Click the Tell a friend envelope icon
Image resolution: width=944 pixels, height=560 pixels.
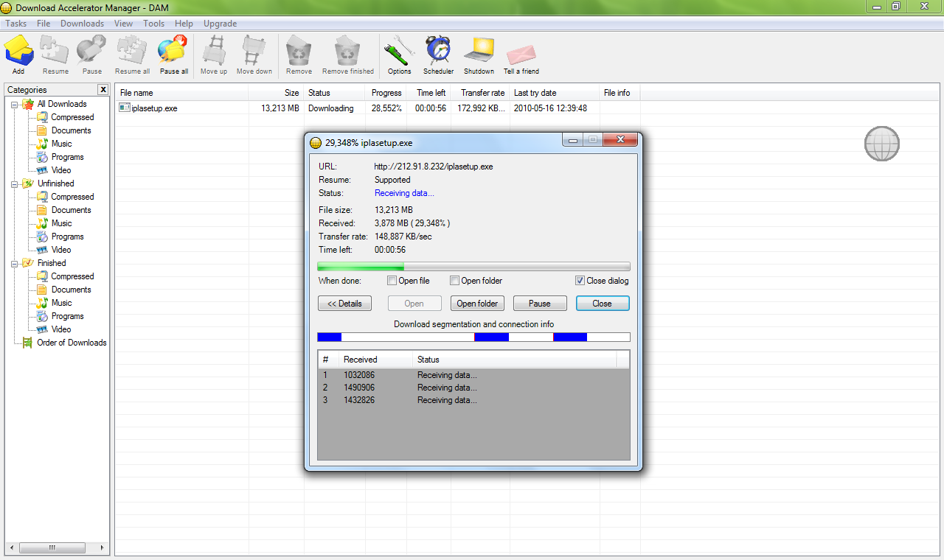pyautogui.click(x=521, y=53)
